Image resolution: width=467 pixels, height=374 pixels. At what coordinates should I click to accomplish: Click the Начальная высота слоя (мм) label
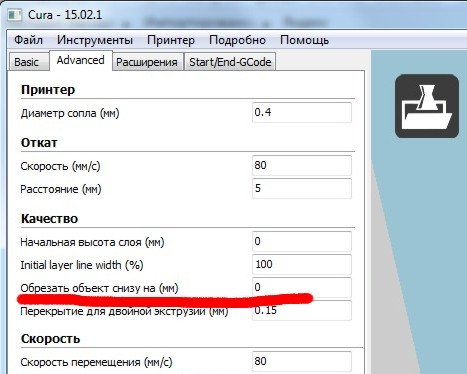[x=92, y=242]
